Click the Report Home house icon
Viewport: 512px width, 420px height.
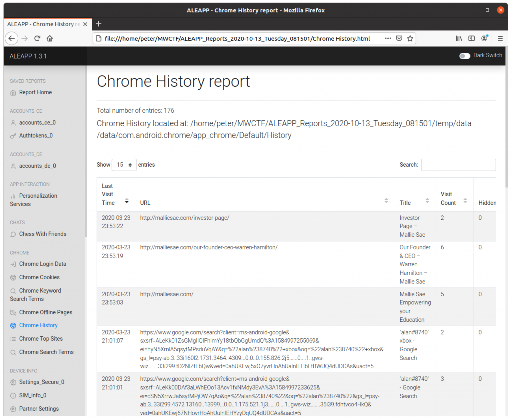point(13,93)
